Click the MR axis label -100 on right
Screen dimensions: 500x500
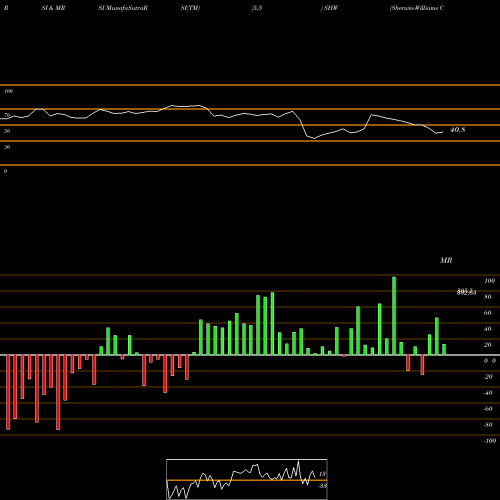point(489,441)
